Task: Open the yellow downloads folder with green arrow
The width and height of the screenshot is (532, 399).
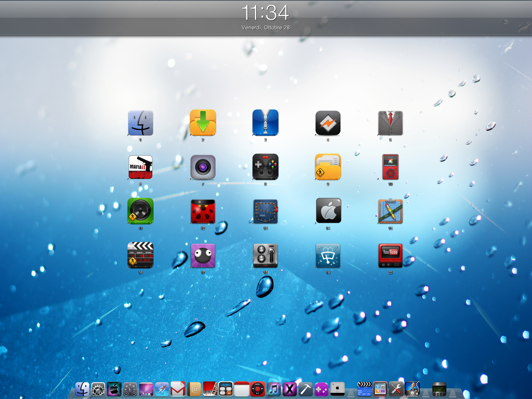Action: tap(203, 123)
